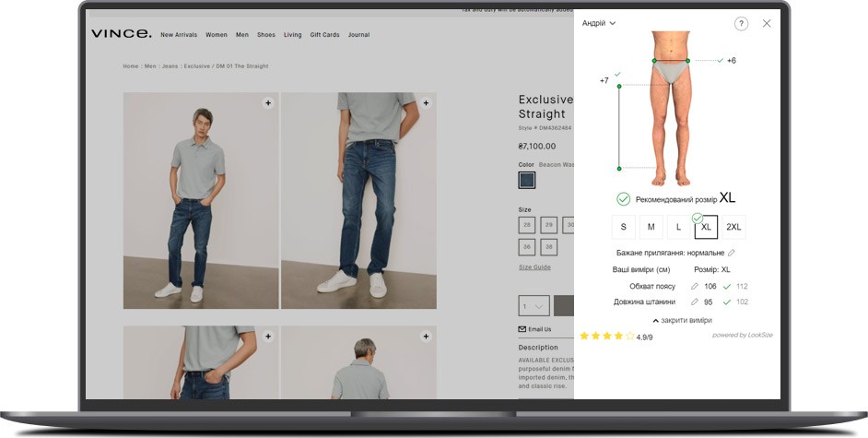Collapse measurements via закрити виміри

coord(682,320)
